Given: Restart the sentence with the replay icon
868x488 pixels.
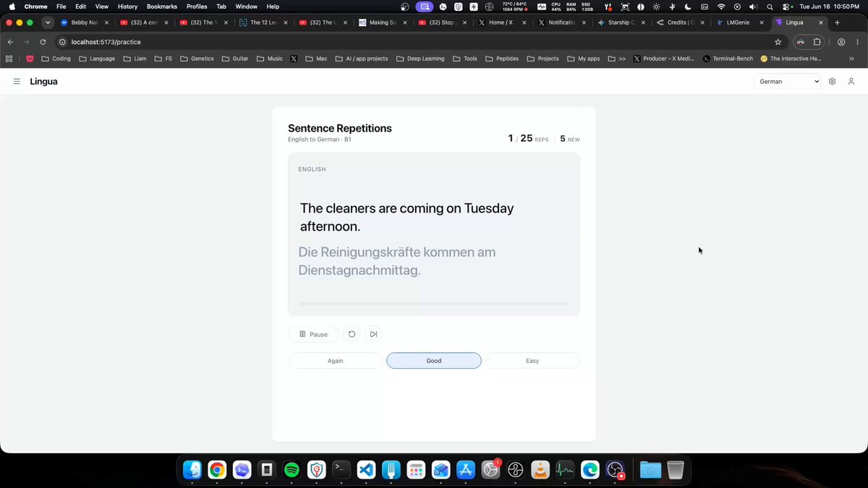Looking at the screenshot, I should point(352,334).
